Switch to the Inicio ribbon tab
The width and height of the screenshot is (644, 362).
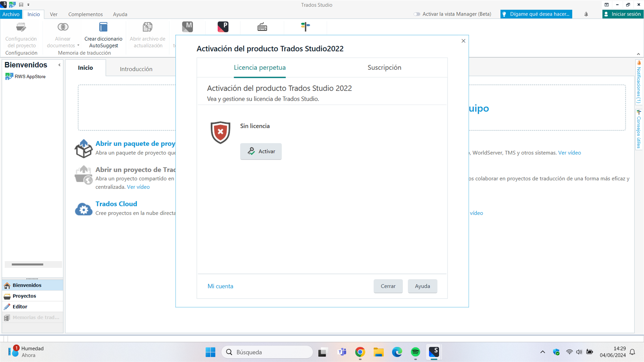coord(34,14)
